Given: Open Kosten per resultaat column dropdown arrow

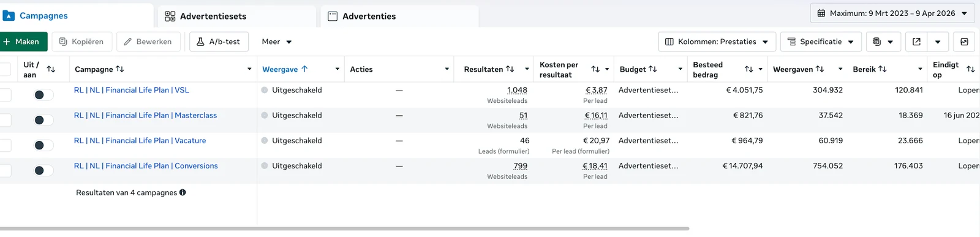Looking at the screenshot, I should coord(607,69).
